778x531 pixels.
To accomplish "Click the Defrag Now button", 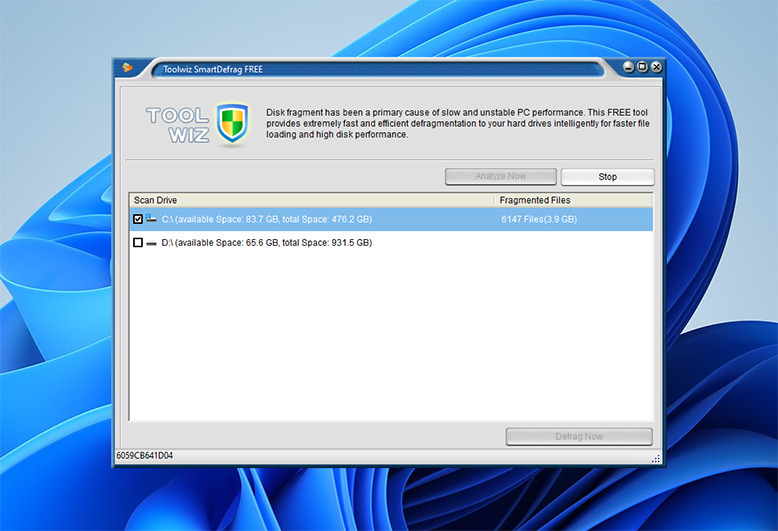I will 579,437.
